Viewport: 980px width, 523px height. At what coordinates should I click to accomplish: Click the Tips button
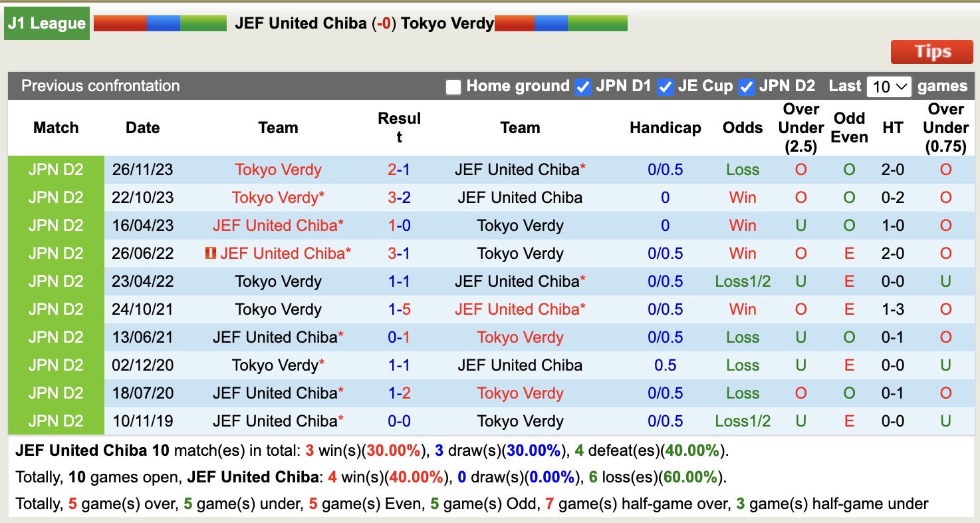931,51
